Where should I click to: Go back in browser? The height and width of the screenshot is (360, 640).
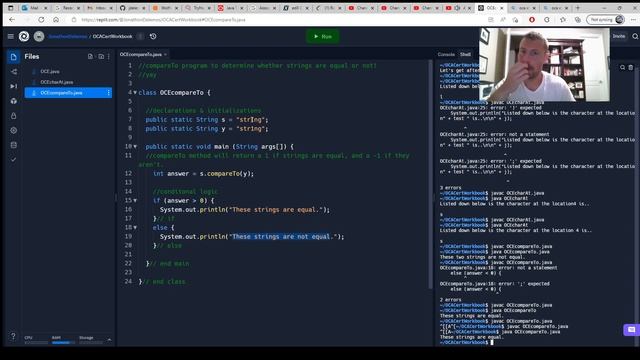12,20
